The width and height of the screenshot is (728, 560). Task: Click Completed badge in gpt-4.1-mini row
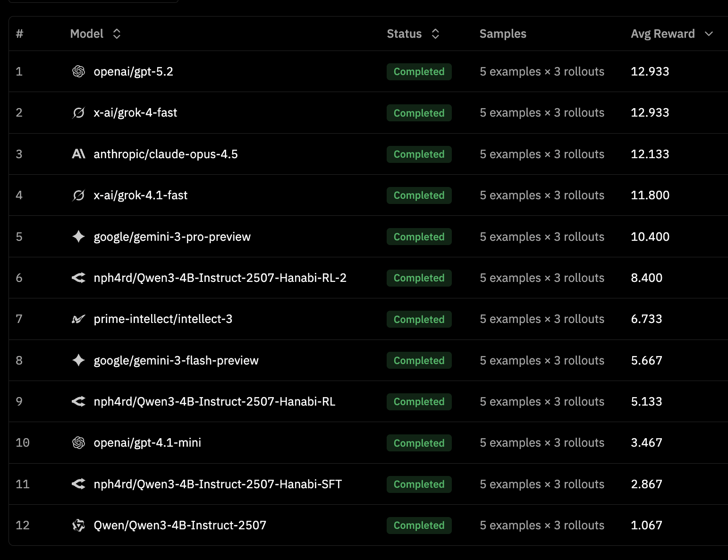point(419,443)
